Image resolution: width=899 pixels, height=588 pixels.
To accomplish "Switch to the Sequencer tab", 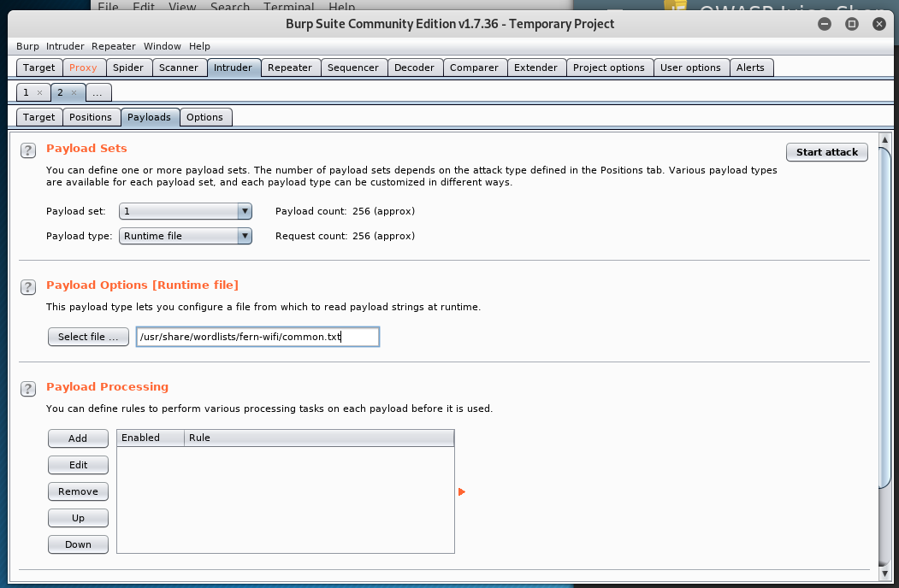I will (353, 68).
